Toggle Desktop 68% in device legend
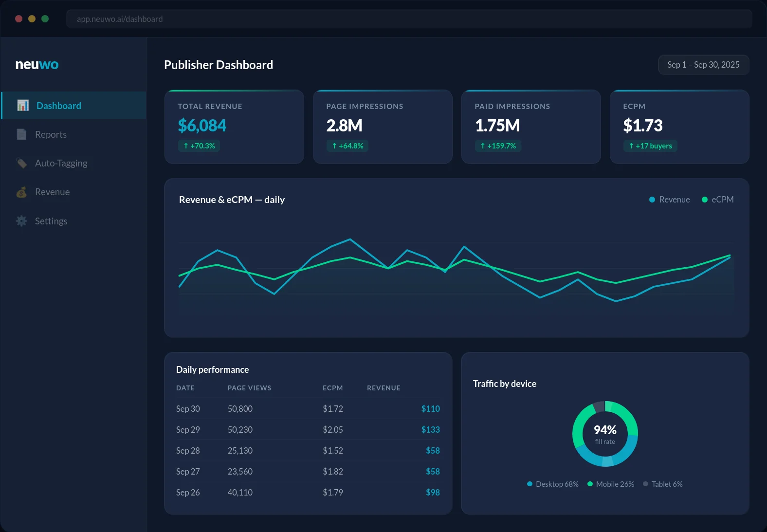 point(553,484)
